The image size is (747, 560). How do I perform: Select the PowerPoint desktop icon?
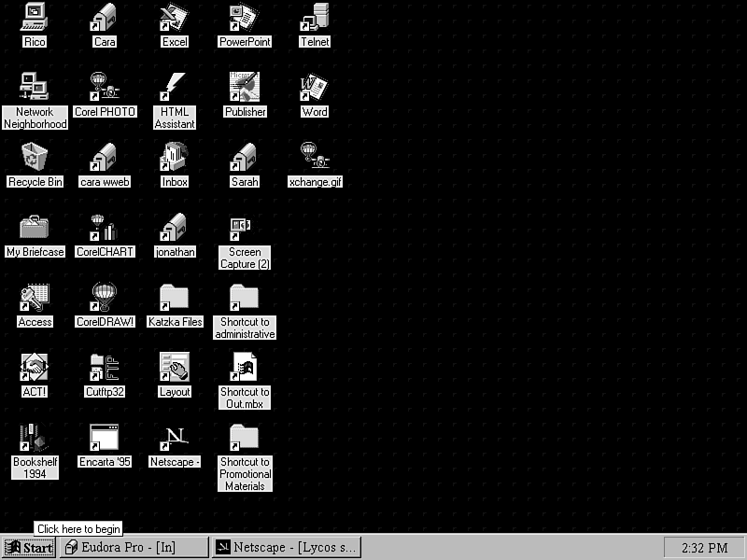pos(245,18)
